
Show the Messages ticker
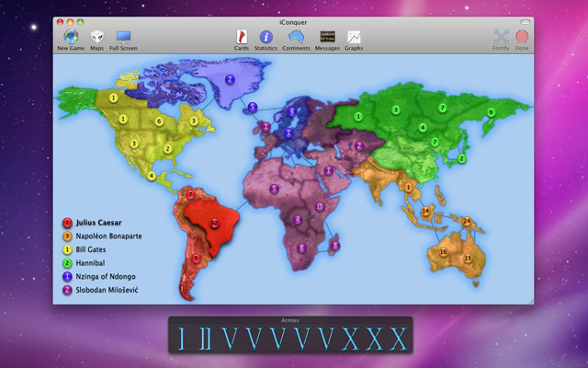pyautogui.click(x=327, y=37)
